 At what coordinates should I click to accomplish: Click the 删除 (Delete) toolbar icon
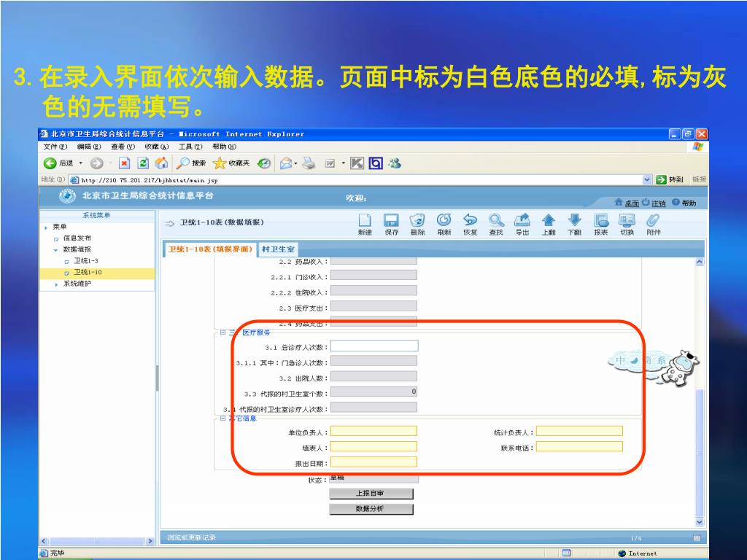click(417, 225)
